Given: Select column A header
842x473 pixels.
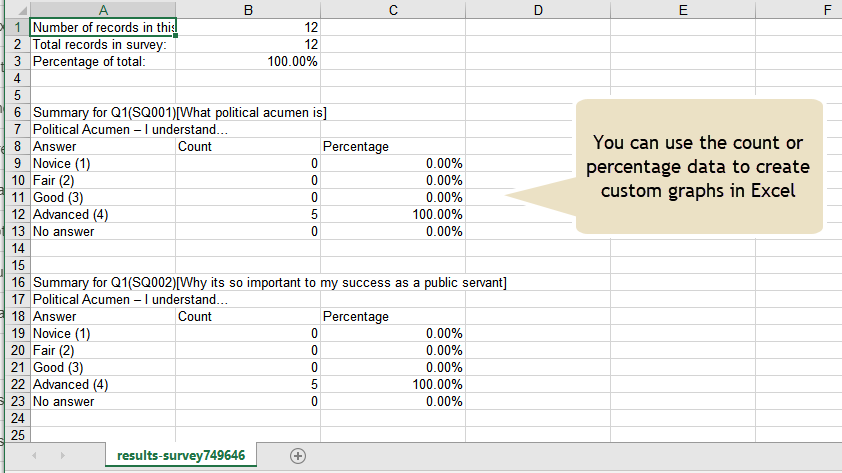Looking at the screenshot, I should coord(103,10).
